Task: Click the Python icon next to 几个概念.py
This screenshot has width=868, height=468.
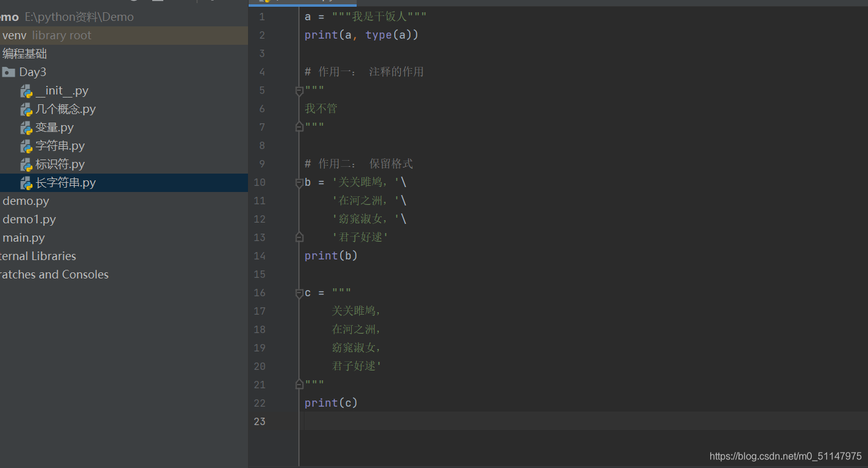Action: [x=26, y=109]
